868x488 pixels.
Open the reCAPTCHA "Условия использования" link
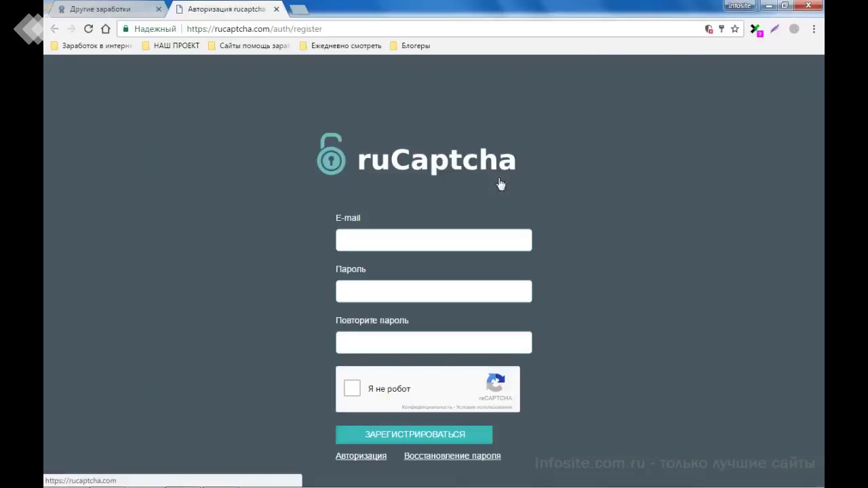484,407
